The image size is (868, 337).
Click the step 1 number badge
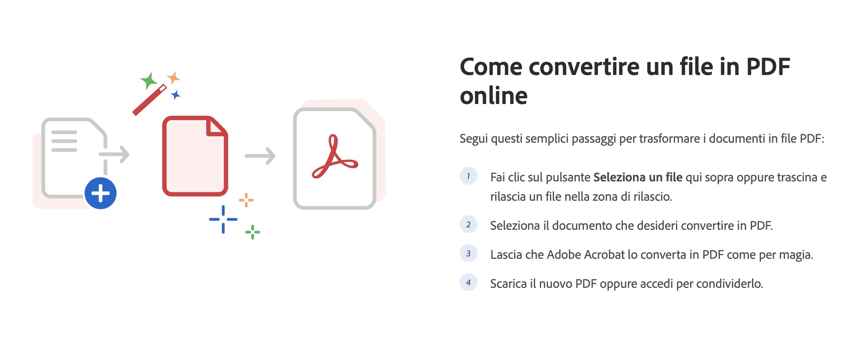coord(468,176)
